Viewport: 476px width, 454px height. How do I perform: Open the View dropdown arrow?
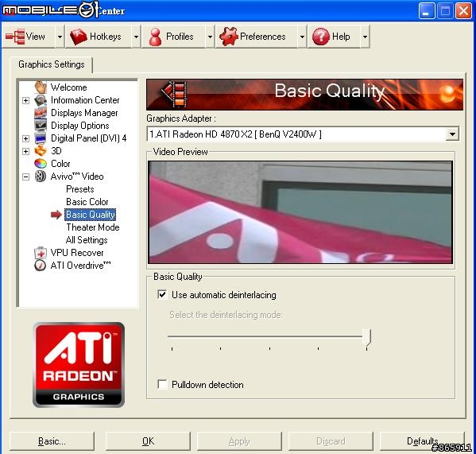pyautogui.click(x=60, y=37)
